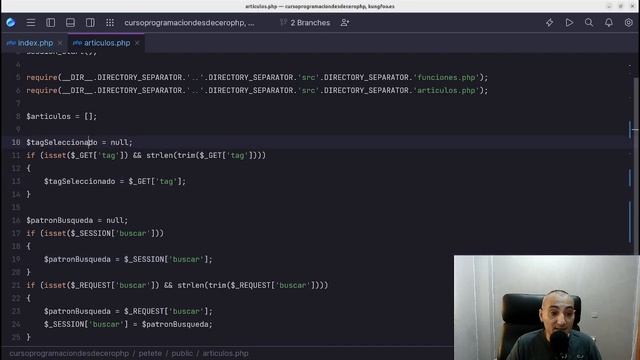Close the articulos.php tab

click(x=137, y=43)
